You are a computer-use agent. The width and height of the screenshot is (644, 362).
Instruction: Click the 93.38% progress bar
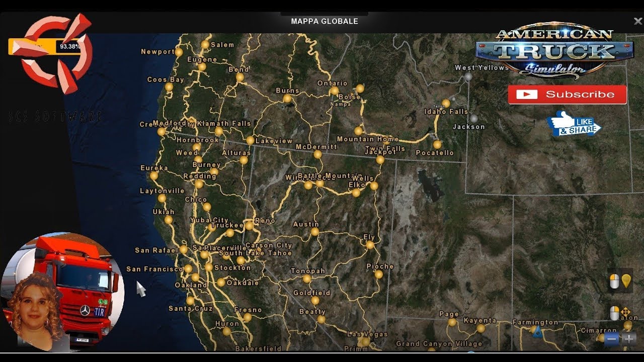(46, 47)
